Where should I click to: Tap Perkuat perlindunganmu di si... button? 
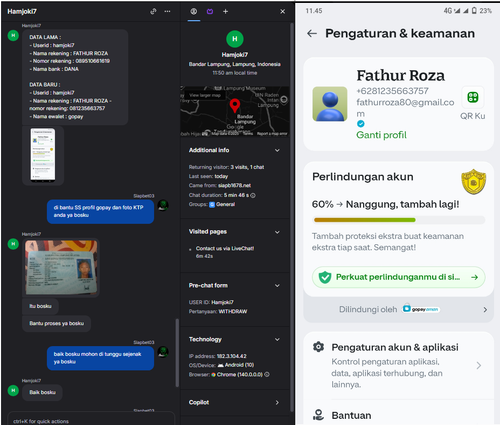398,277
